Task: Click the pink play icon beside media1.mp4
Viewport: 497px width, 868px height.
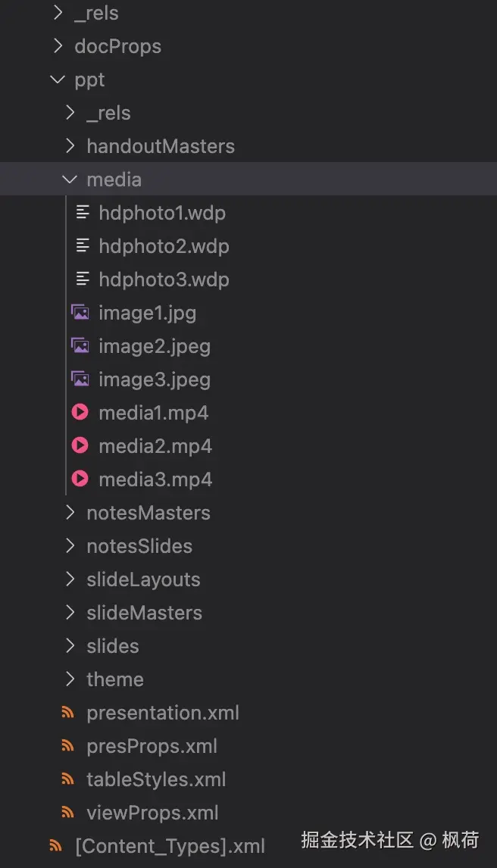Action: point(80,412)
